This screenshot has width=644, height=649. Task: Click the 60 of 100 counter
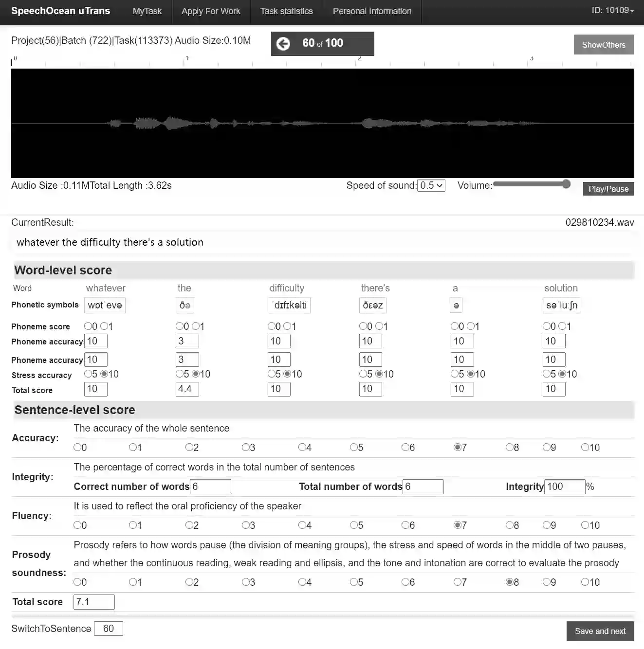coord(323,43)
